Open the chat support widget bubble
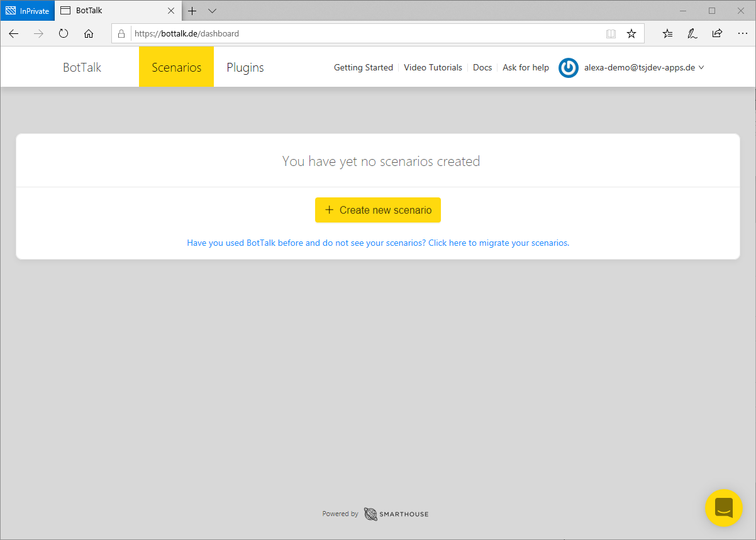Viewport: 756px width, 540px height. [x=724, y=507]
